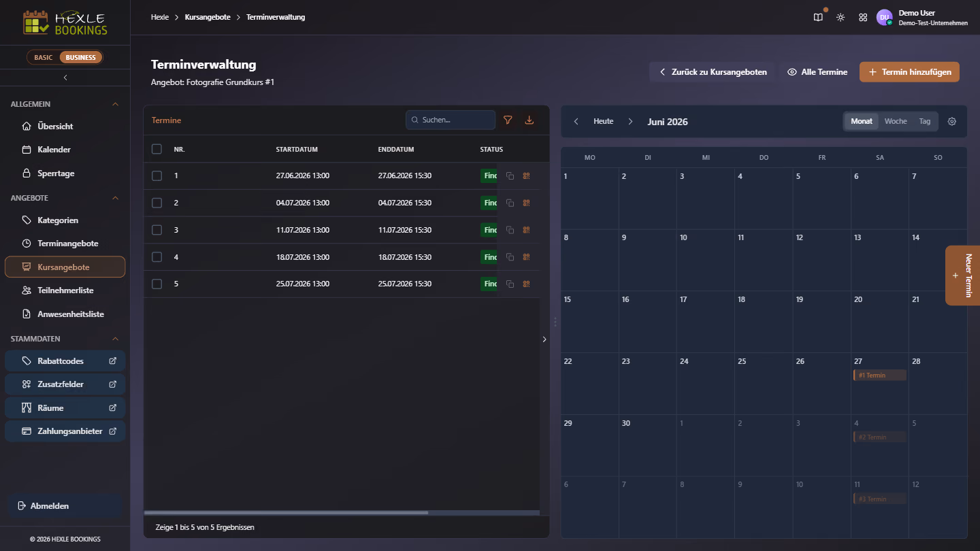Switch plan toggle to BASIC
The image size is (980, 551).
click(x=44, y=57)
